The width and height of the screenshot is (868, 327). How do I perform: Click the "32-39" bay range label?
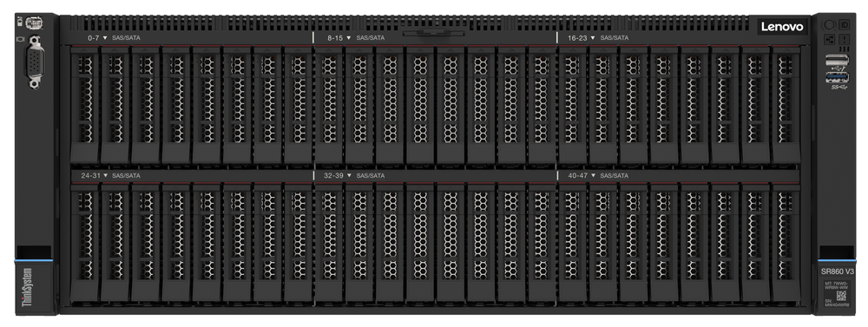tap(334, 175)
